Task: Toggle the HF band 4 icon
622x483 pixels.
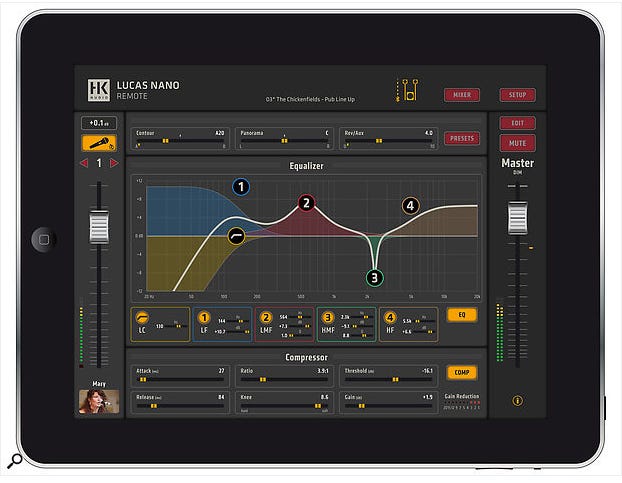Action: 390,318
